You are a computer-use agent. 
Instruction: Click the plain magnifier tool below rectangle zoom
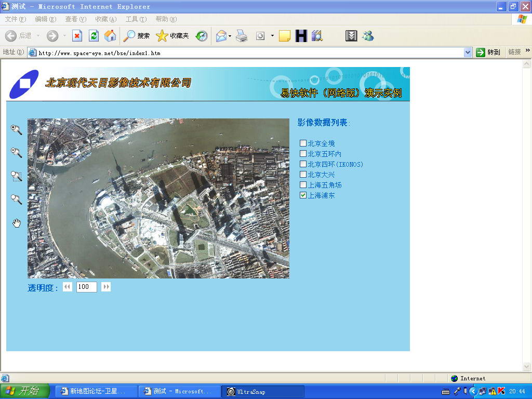17,199
